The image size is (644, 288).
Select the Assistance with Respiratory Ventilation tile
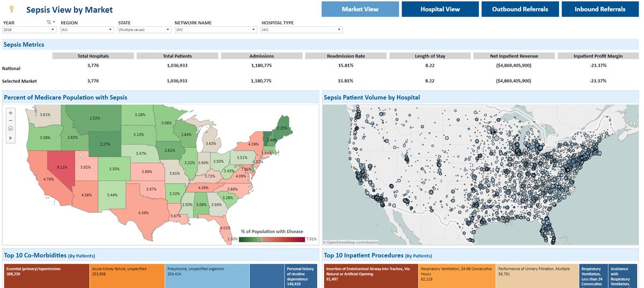[x=624, y=276]
